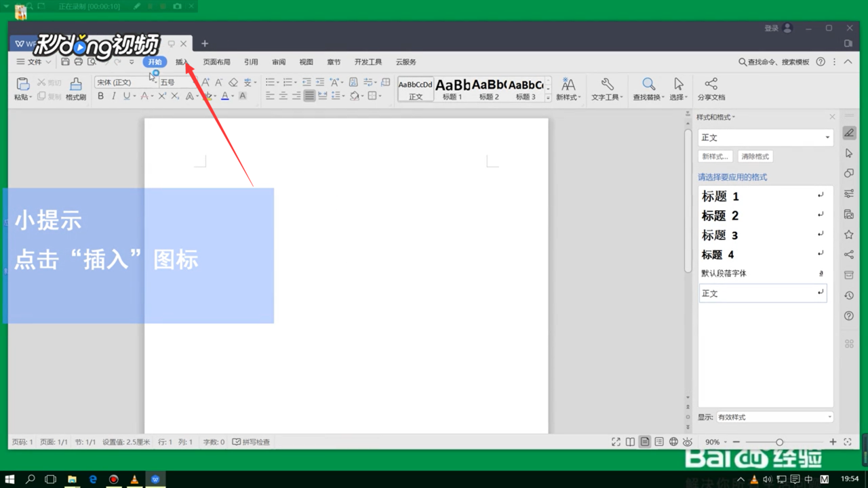The image size is (868, 488).
Task: Click the Save icon in quick access toolbar
Action: coord(65,62)
